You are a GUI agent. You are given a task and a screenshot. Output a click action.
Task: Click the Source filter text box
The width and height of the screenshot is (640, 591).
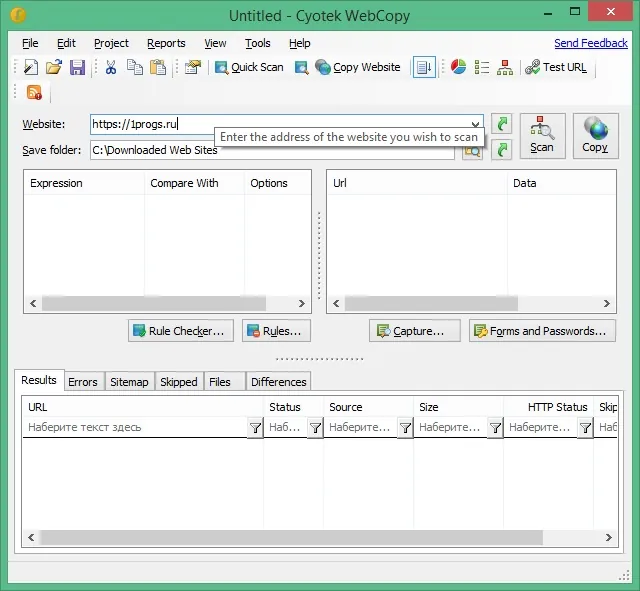[x=361, y=427]
